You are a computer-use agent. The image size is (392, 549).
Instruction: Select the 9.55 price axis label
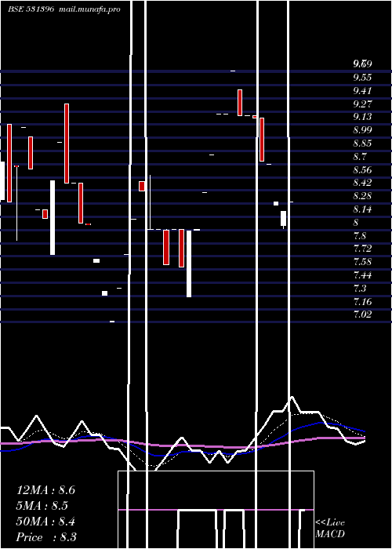point(362,78)
